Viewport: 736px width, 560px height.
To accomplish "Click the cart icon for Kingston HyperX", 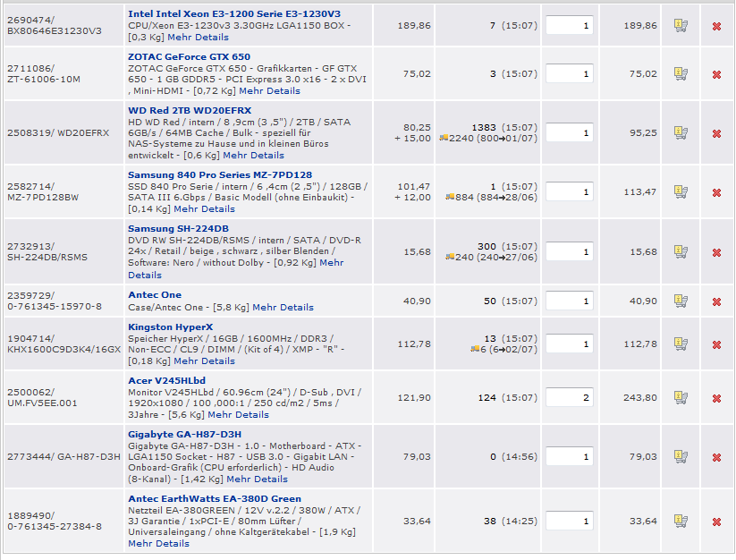I will coord(681,344).
